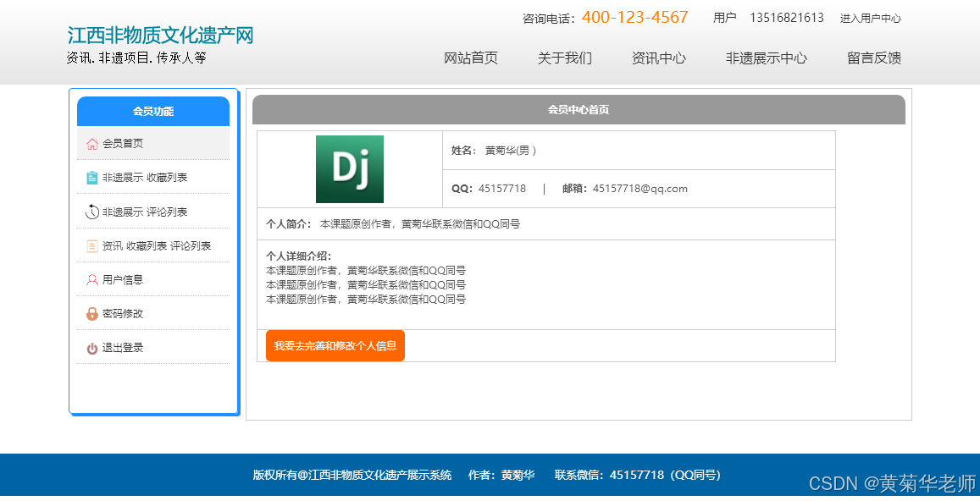This screenshot has width=980, height=501.
Task: Select the list icon for 资讯 收藏列表 评论列表
Action: (93, 245)
